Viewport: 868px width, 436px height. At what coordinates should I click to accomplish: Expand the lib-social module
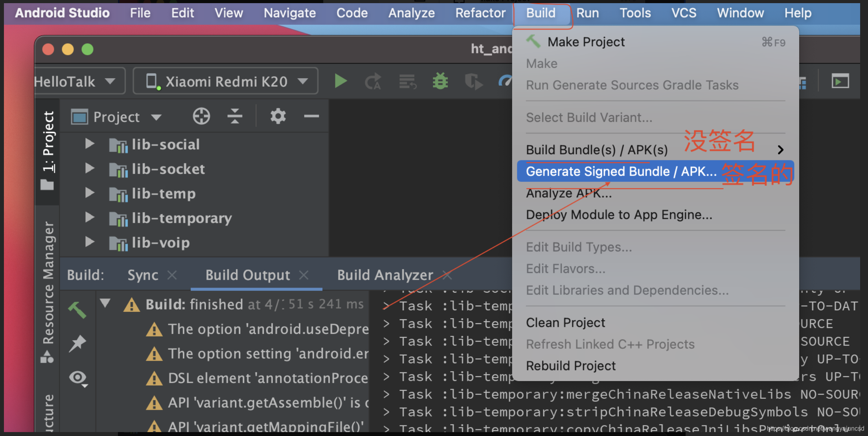[x=90, y=144]
